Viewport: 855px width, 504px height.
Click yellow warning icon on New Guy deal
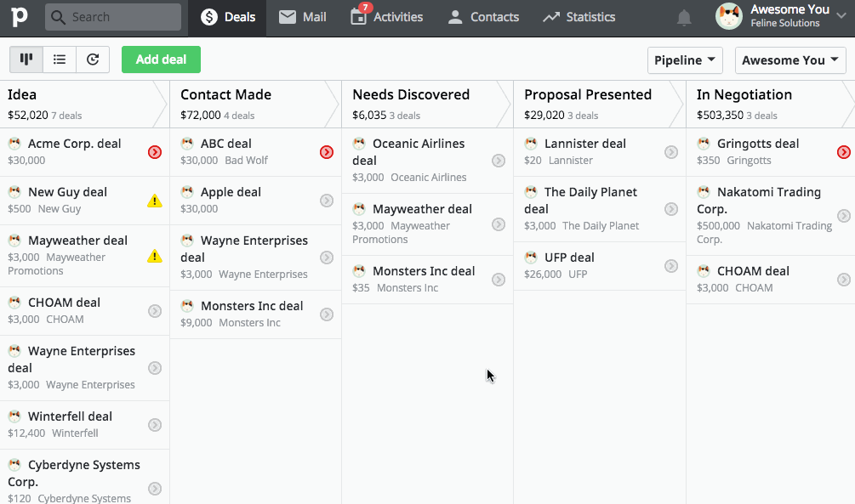pos(155,201)
